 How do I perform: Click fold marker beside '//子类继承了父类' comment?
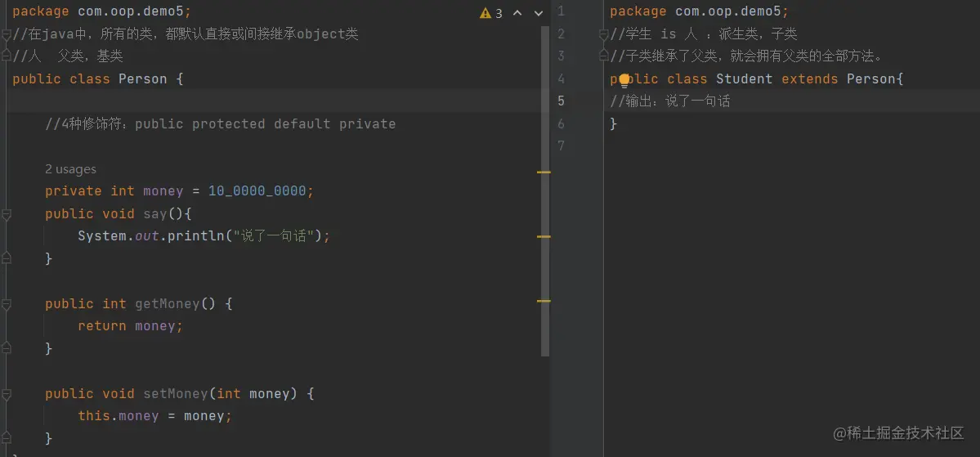point(604,56)
